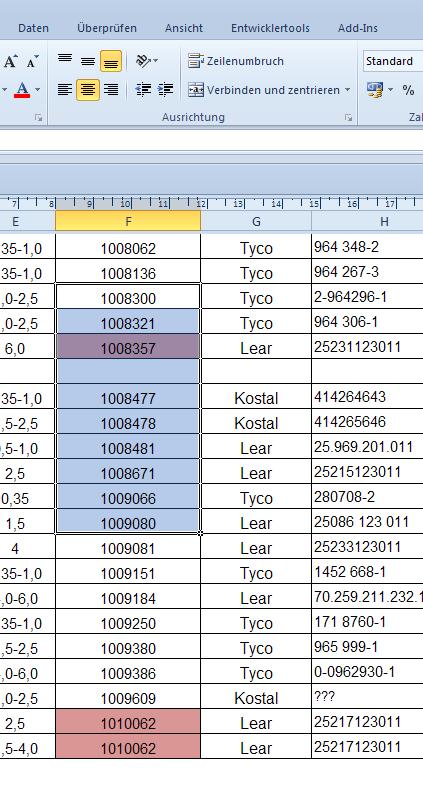Click cell 414264643
Image resolution: width=423 pixels, height=787 pixels.
tap(367, 397)
